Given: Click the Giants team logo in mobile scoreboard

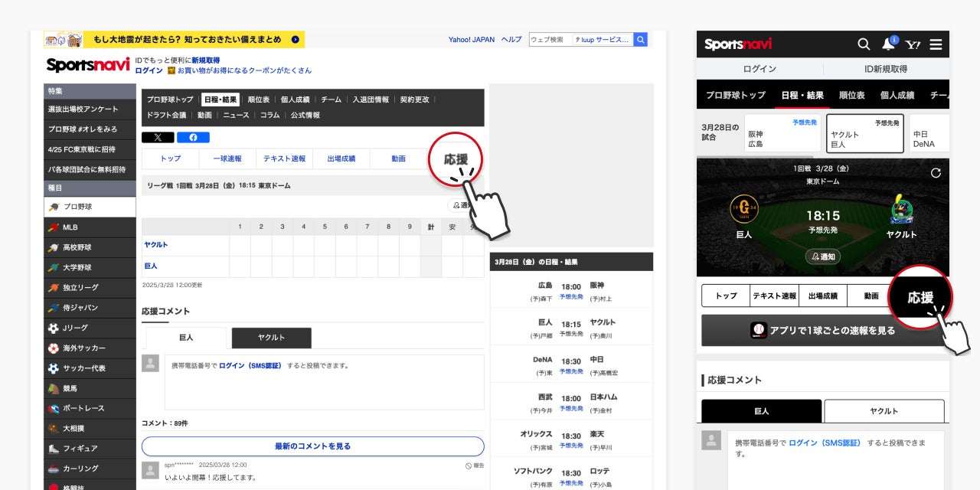Looking at the screenshot, I should [x=744, y=209].
